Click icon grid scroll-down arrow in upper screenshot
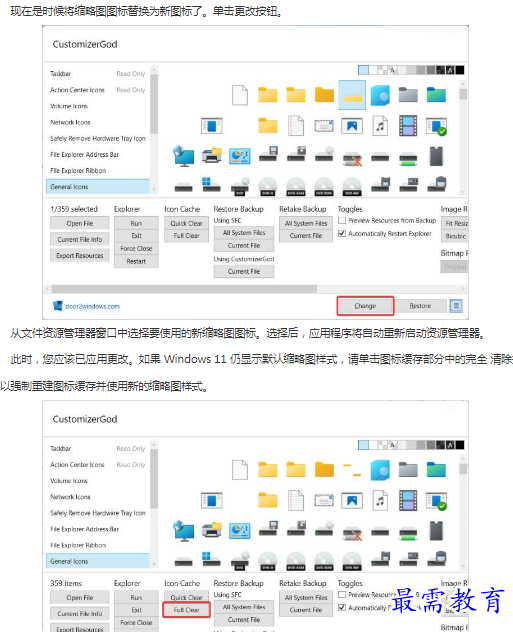 pos(463,192)
